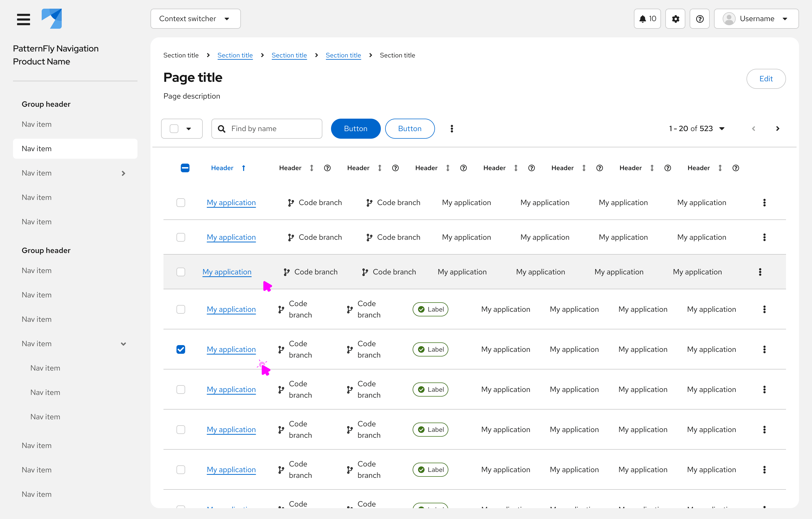This screenshot has height=519, width=812.
Task: Click the primary blue Button
Action: coord(355,129)
